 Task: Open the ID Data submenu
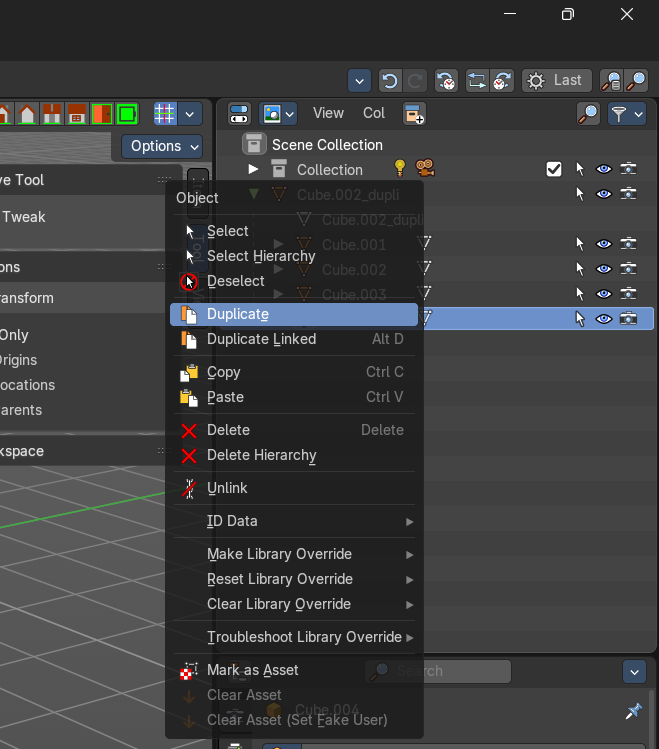[294, 521]
